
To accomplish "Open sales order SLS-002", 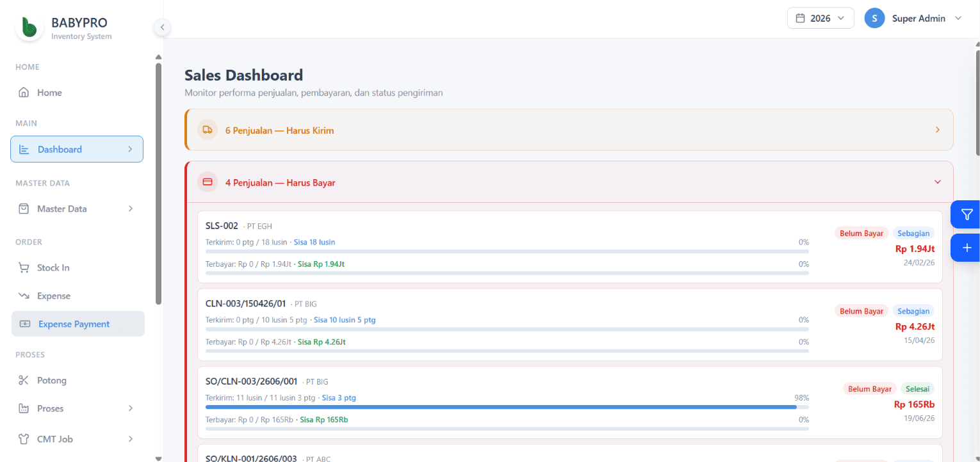I will pos(570,247).
